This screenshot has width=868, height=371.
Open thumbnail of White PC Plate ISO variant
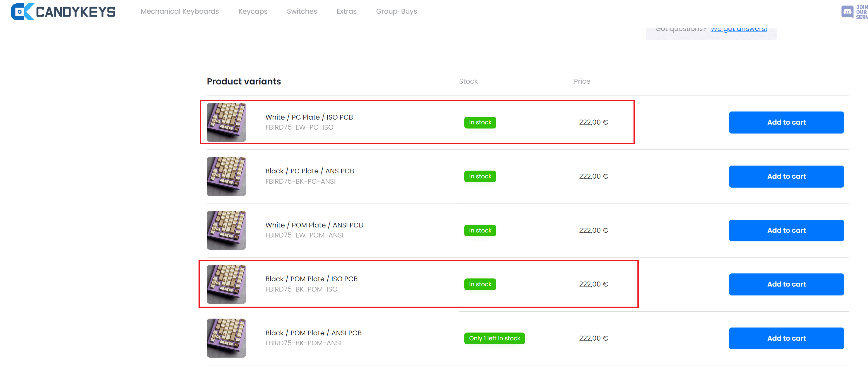[x=226, y=122]
